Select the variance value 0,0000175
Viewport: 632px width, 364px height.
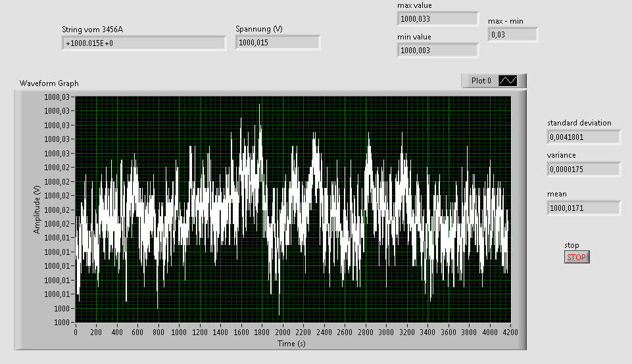tap(583, 169)
